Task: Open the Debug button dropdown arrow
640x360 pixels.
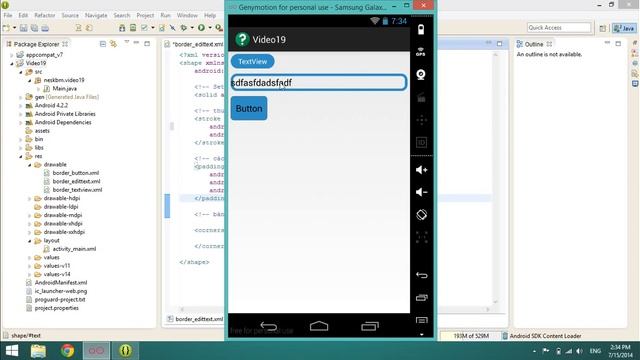Action: click(x=192, y=28)
